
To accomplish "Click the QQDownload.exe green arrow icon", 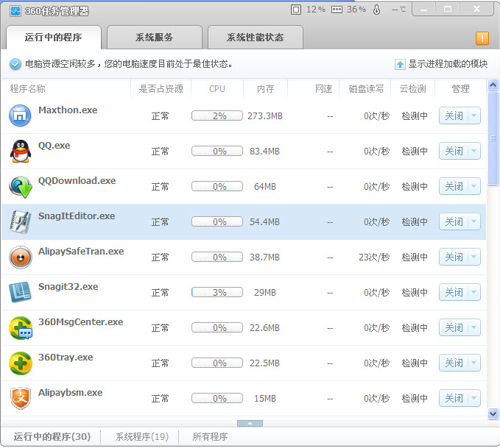I will (x=21, y=187).
